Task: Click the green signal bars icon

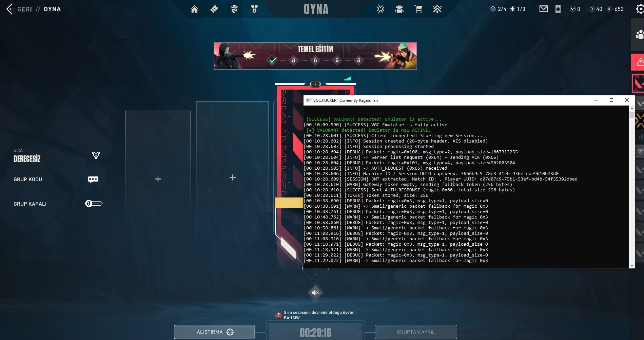Action: pos(347,79)
